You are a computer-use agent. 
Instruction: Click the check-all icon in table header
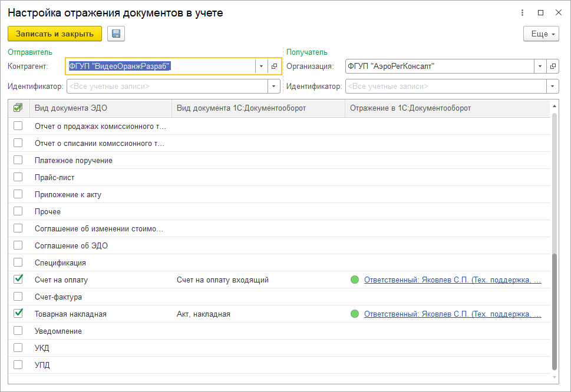[x=18, y=108]
